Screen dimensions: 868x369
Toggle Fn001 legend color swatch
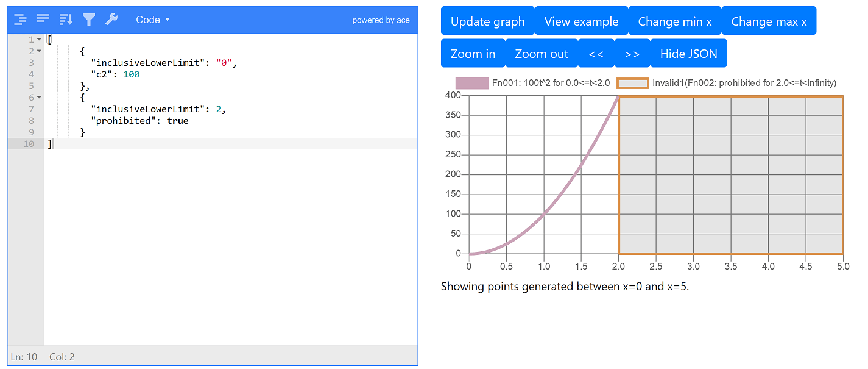click(472, 83)
